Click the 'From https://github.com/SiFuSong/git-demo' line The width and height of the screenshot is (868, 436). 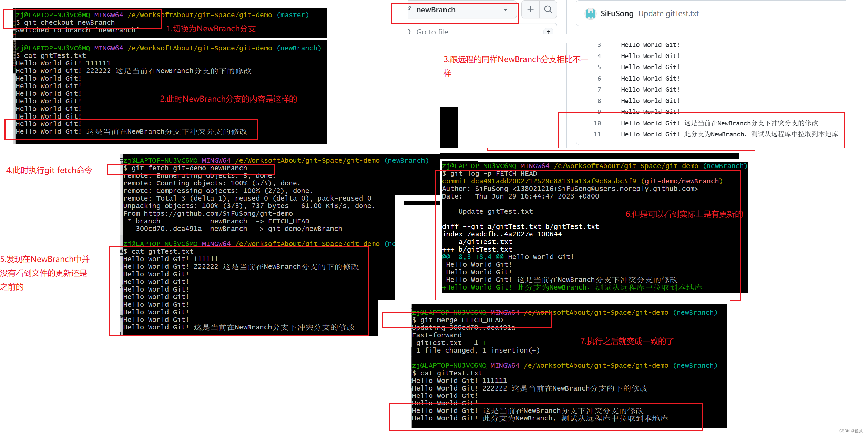point(208,214)
